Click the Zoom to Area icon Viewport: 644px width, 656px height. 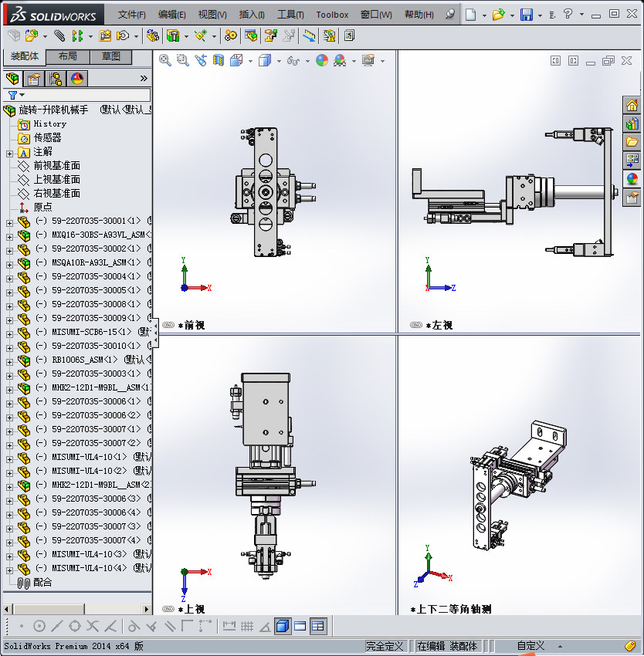pyautogui.click(x=182, y=61)
